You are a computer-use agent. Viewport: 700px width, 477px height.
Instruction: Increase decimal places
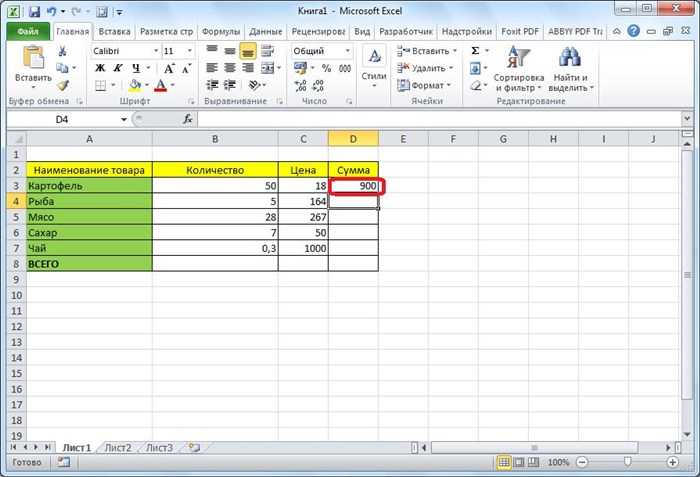(300, 85)
